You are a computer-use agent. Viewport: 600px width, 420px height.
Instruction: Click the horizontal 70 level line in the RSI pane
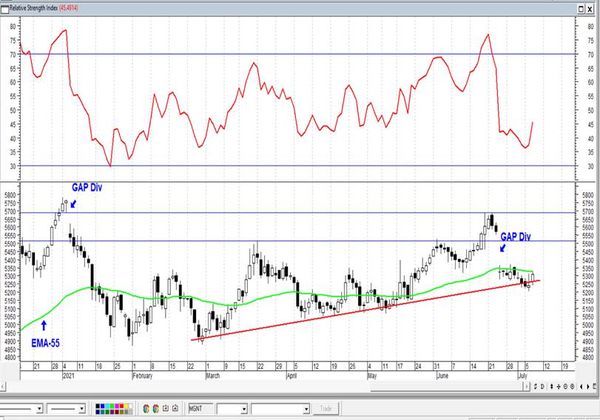click(x=298, y=54)
